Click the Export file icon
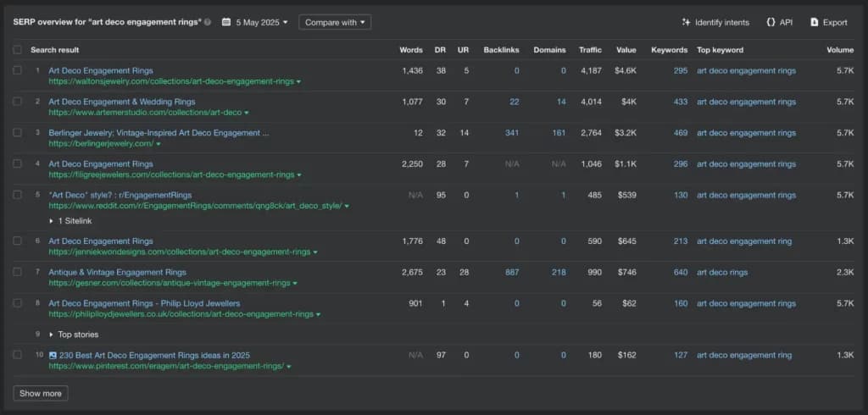The height and width of the screenshot is (415, 868). [814, 22]
